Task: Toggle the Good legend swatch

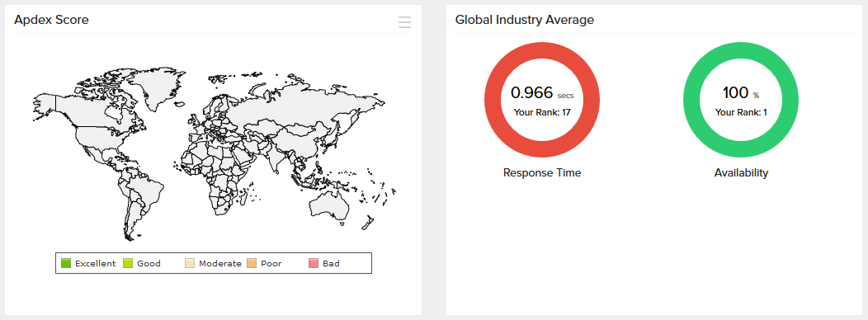Action: (x=128, y=264)
